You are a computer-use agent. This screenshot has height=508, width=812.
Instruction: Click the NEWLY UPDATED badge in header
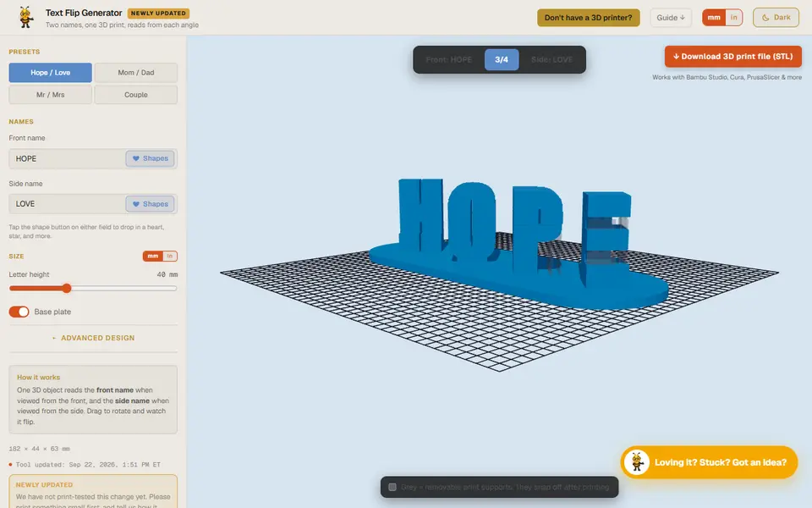coord(158,13)
